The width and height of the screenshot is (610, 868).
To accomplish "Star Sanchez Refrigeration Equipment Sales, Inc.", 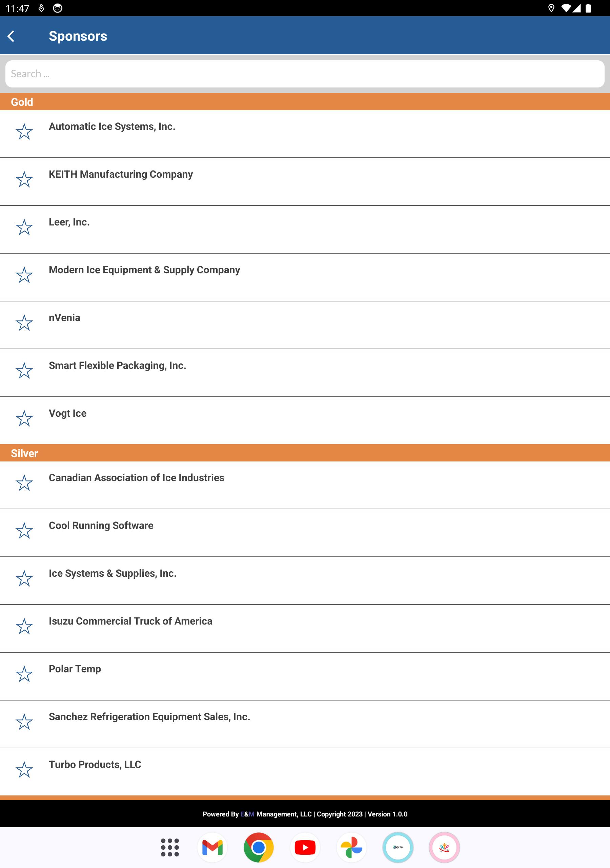I will click(x=24, y=722).
